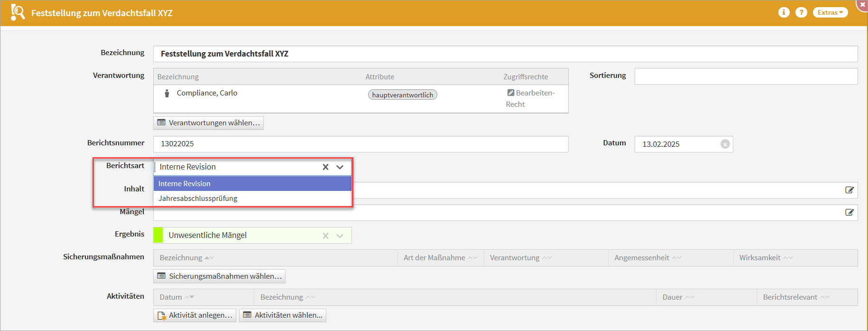Click the info icon in header
Viewport: 868px width, 331px height.
784,12
